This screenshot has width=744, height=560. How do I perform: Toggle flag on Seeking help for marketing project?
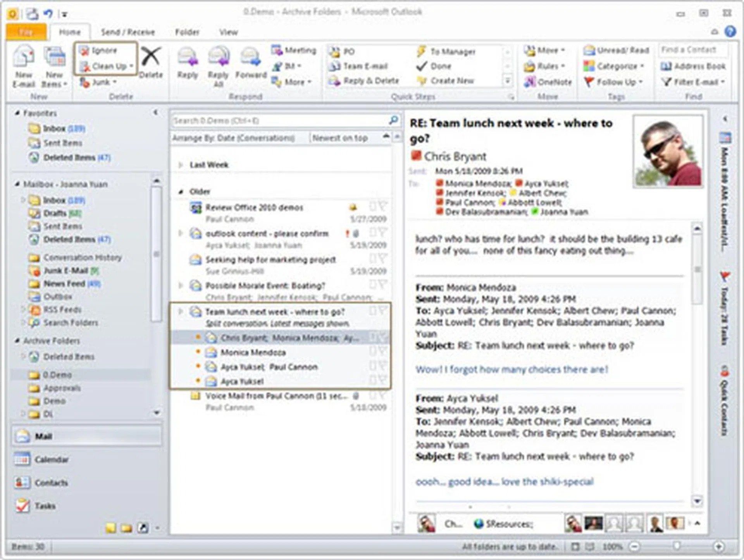(382, 259)
